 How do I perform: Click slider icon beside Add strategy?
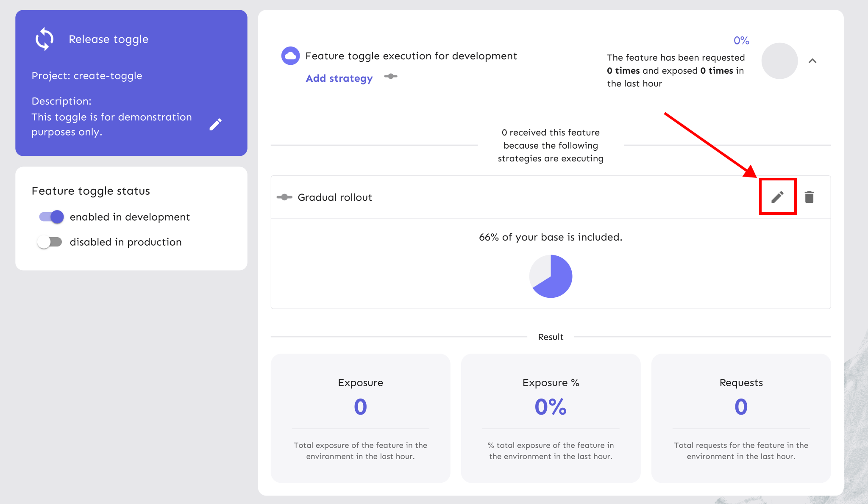(x=390, y=77)
